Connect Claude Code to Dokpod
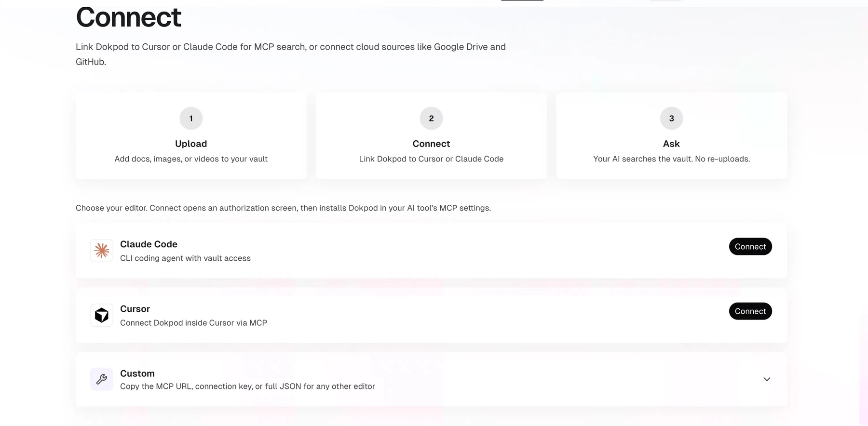The image size is (868, 426). coord(750,247)
